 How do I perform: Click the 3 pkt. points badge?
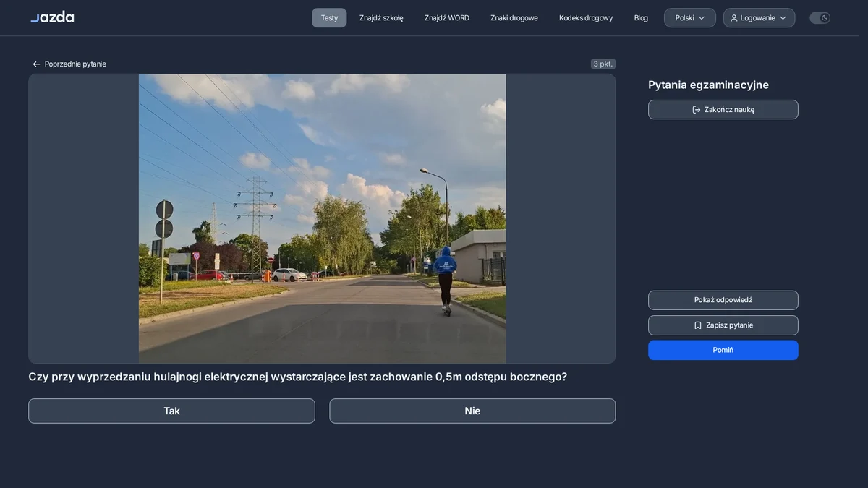603,64
